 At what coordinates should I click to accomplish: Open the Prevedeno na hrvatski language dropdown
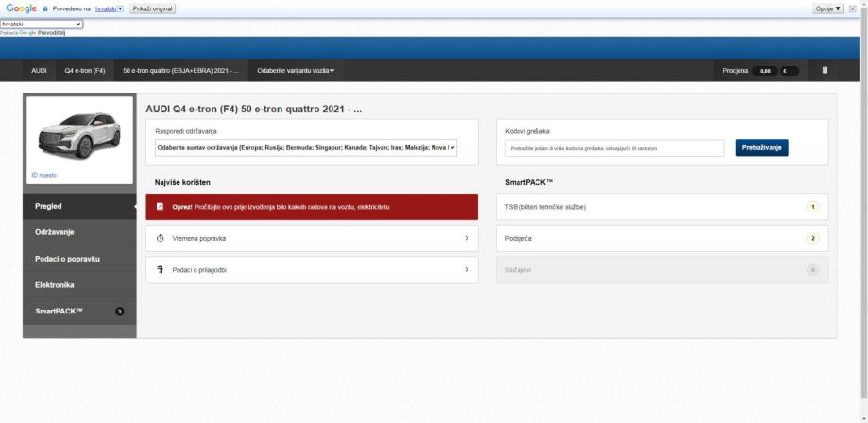[109, 8]
